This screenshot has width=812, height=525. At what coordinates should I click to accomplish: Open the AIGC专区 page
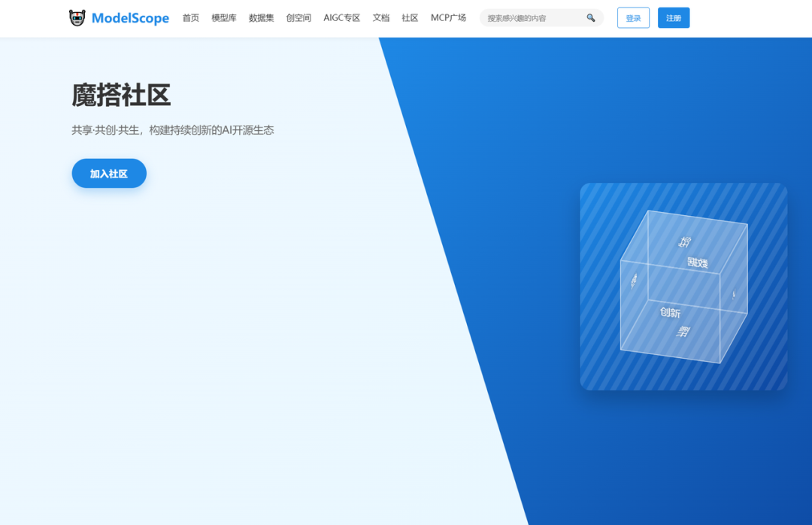pos(341,17)
